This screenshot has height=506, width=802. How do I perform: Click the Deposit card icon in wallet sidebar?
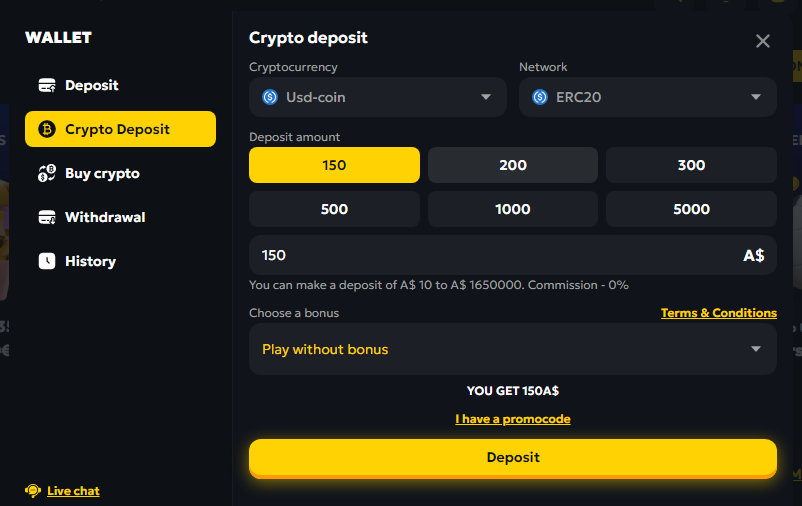click(x=47, y=85)
